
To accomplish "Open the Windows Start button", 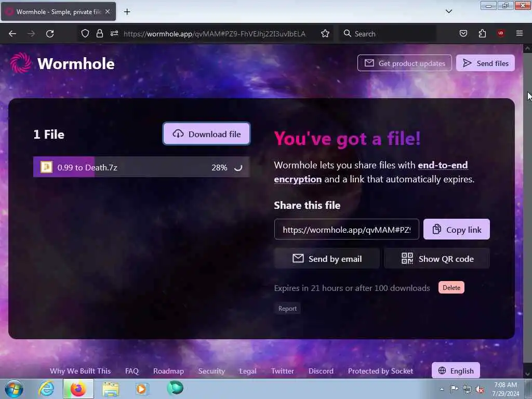I will click(14, 389).
